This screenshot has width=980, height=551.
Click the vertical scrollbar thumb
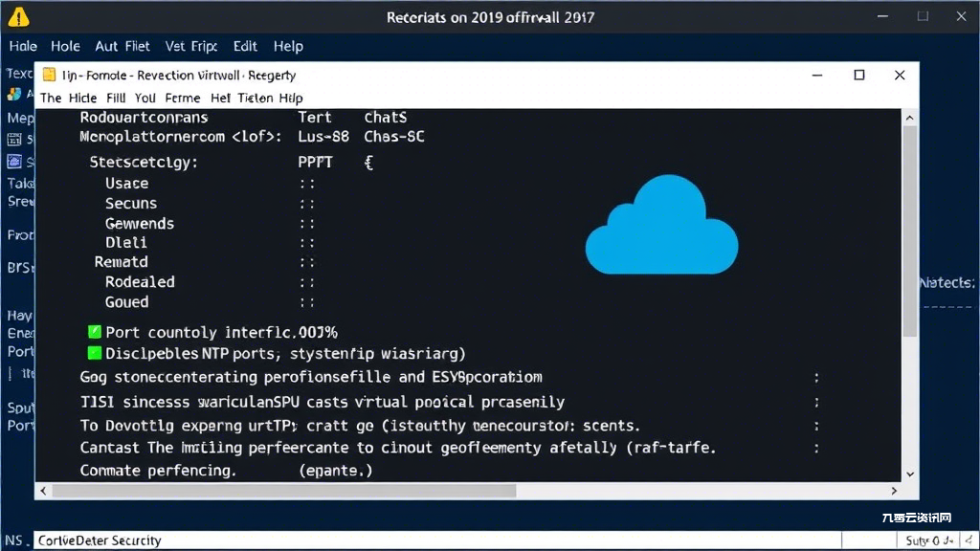(910, 231)
